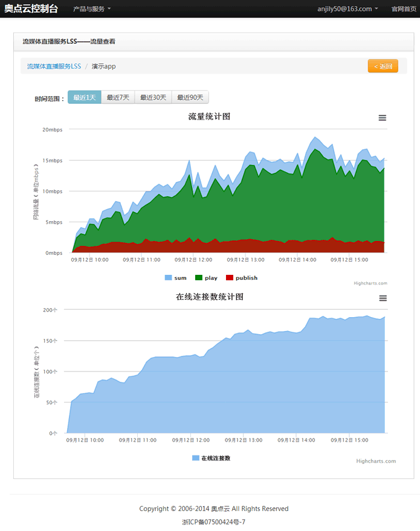Select the 最近90天 time range
Viewport: 420px width, 531px height.
pos(190,97)
